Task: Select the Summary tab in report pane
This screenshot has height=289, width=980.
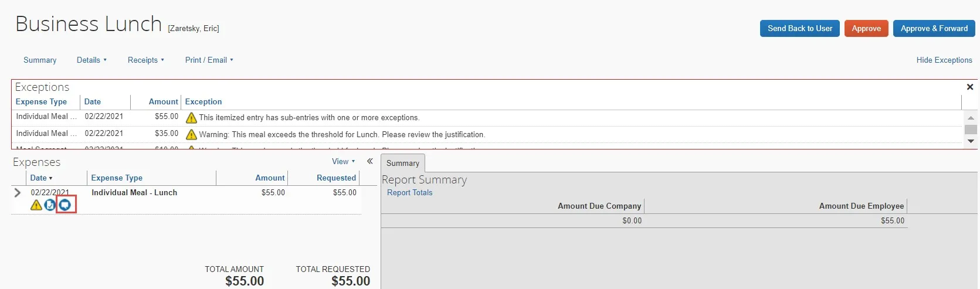Action: 403,163
